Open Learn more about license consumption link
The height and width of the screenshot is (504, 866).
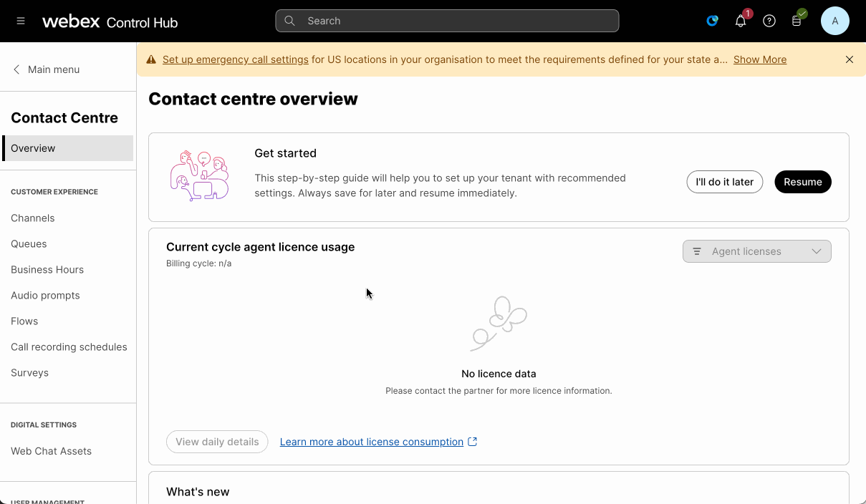pos(372,442)
